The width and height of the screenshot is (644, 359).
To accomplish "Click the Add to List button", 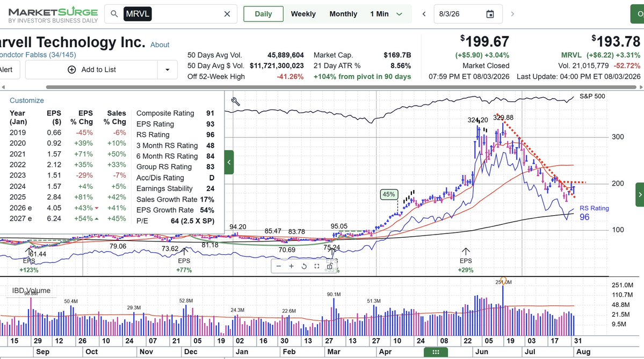I will pos(92,70).
